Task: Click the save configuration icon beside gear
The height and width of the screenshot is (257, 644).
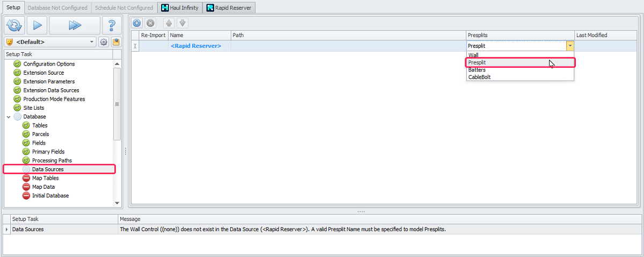Action: pyautogui.click(x=116, y=42)
